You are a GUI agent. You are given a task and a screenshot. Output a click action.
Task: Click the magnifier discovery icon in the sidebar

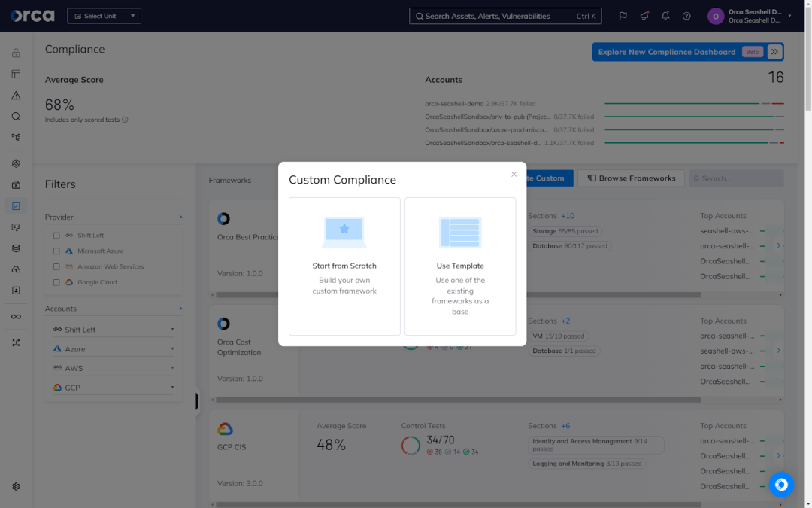click(x=16, y=117)
